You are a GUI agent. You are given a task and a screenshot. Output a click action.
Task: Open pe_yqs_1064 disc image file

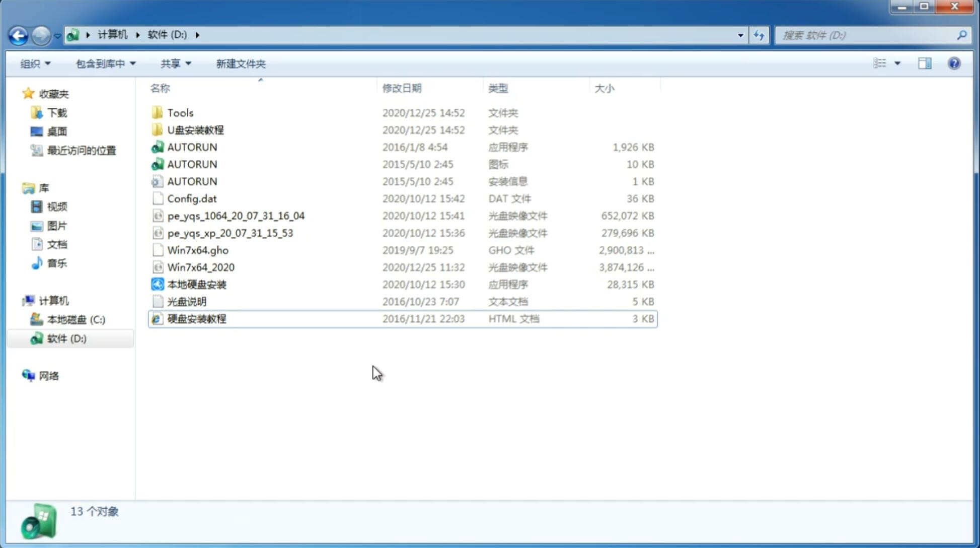pyautogui.click(x=236, y=216)
